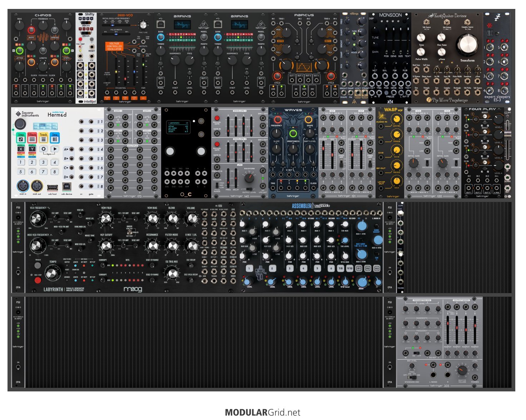Click the EarthQuaker Devices logo

tap(447, 16)
